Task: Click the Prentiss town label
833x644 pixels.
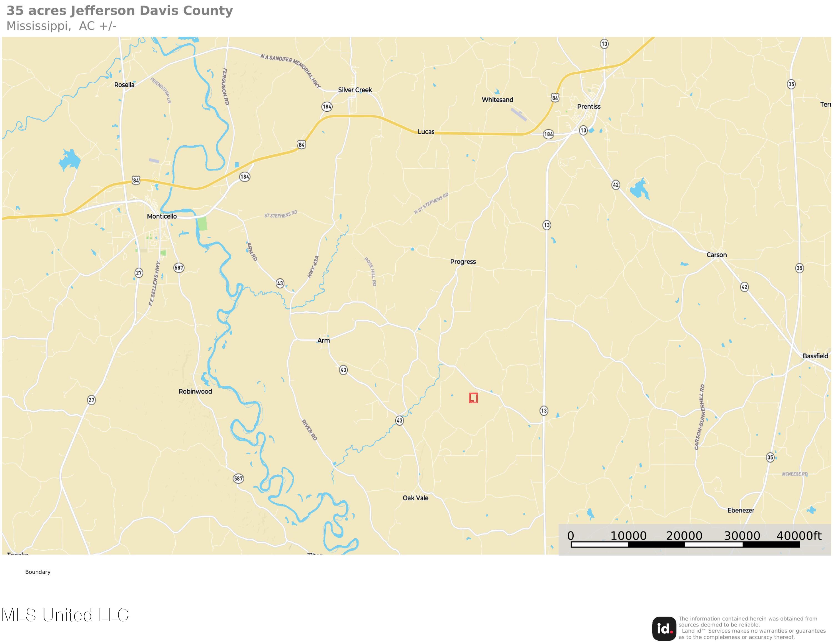Action: coord(589,106)
